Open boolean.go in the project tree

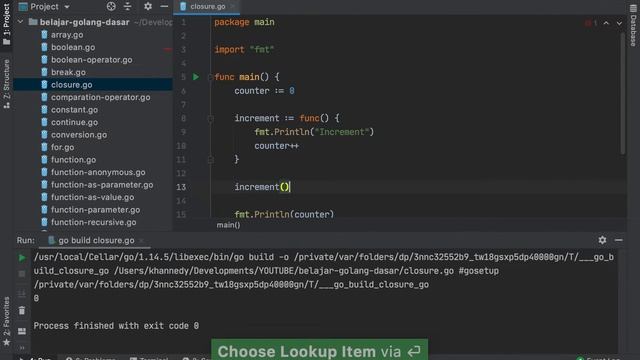click(x=73, y=47)
